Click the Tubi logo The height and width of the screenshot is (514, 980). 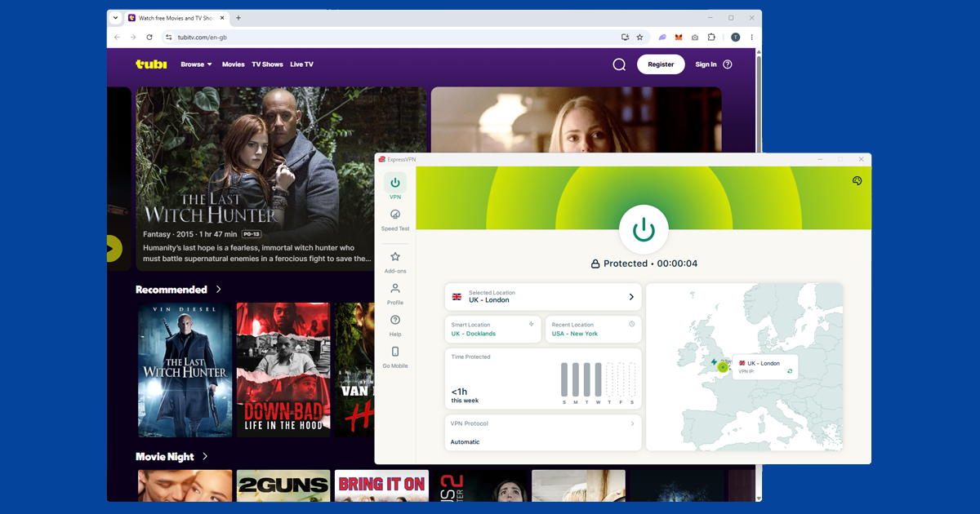(x=151, y=64)
